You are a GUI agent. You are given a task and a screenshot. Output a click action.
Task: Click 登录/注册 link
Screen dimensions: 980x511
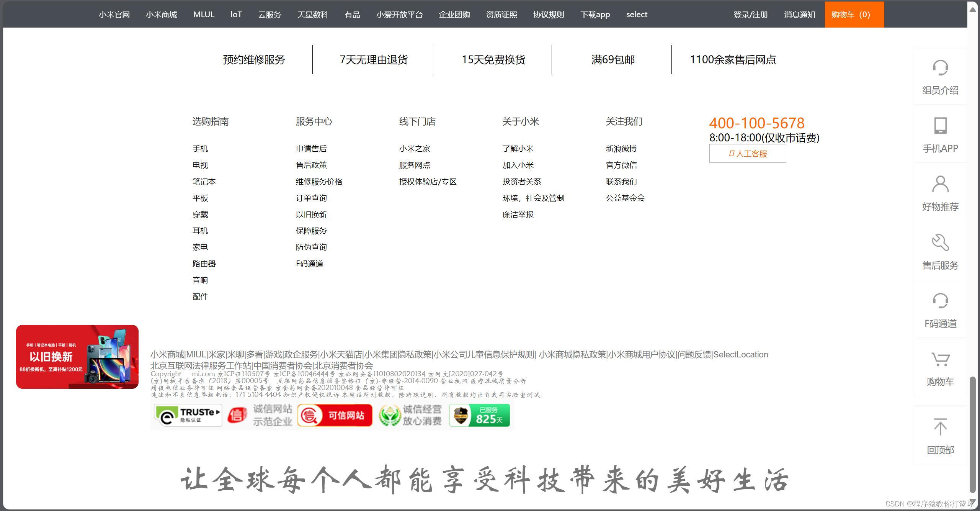click(751, 15)
